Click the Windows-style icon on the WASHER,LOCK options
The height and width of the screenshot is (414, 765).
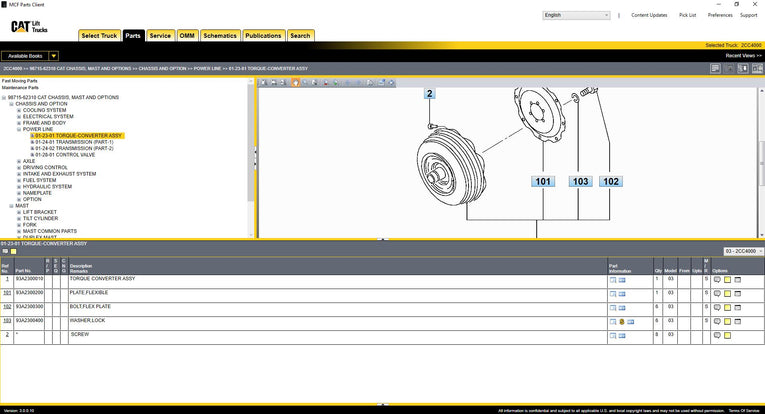click(737, 322)
